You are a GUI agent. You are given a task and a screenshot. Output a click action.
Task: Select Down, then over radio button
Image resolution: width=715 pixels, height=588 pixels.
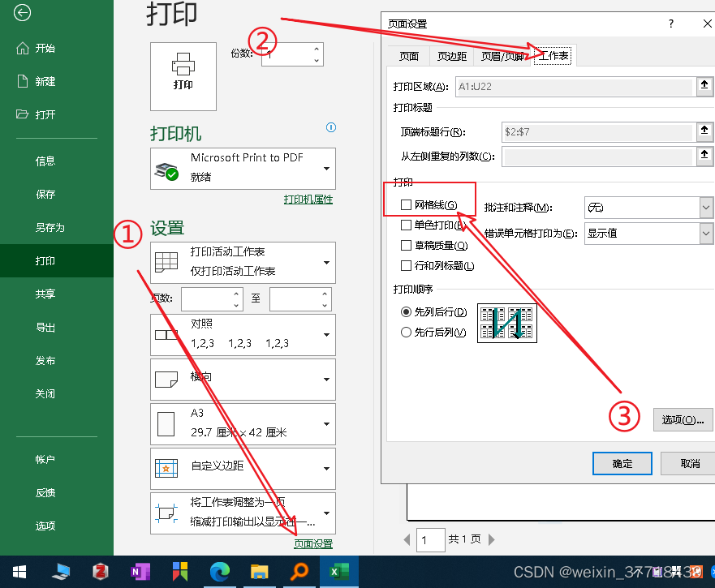coord(406,311)
